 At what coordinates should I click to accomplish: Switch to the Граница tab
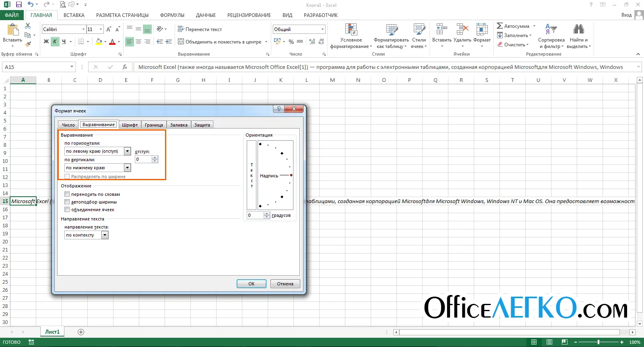[154, 125]
